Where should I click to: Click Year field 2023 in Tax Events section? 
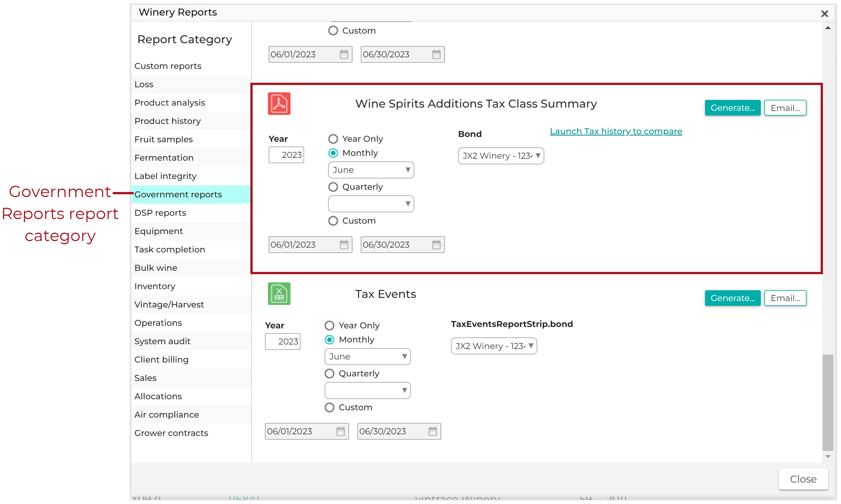[283, 341]
